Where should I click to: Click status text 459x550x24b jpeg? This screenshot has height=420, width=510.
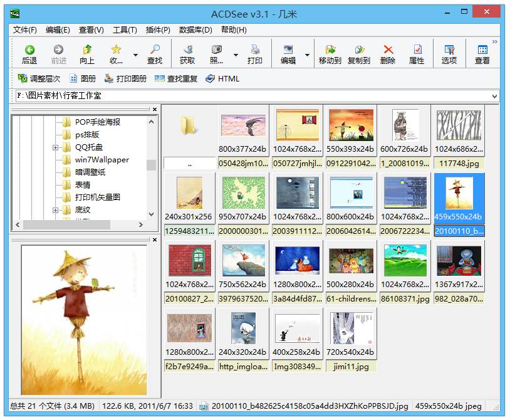[x=448, y=406]
